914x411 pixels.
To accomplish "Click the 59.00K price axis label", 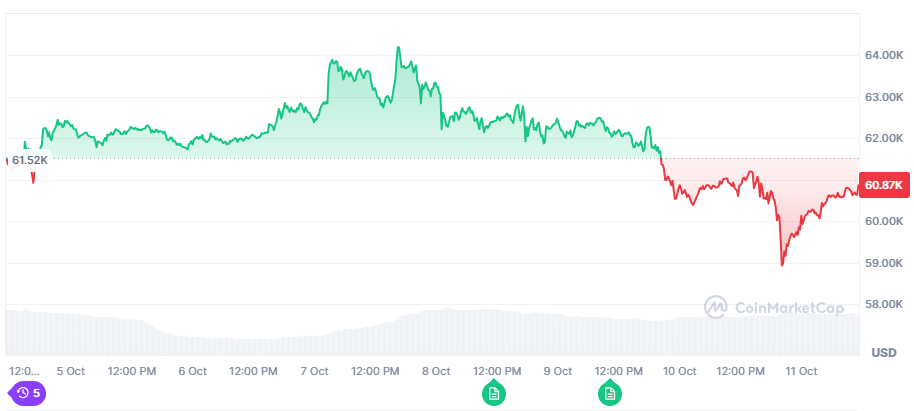I will pos(884,263).
